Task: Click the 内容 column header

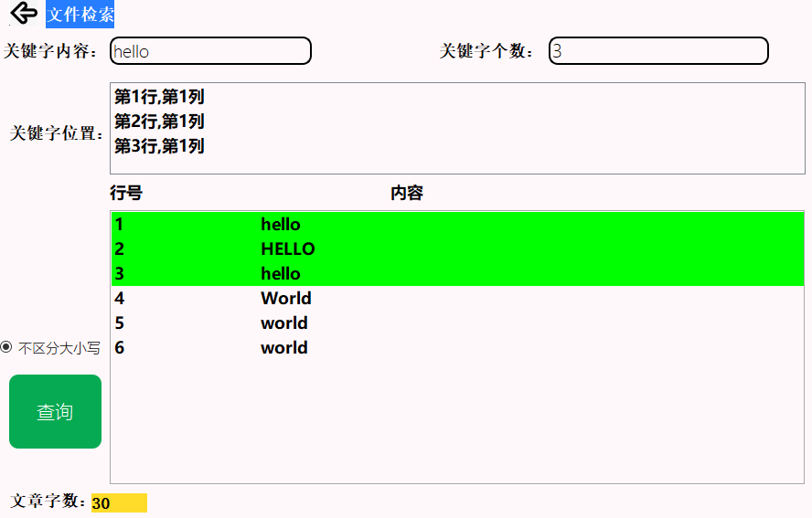Action: point(407,193)
